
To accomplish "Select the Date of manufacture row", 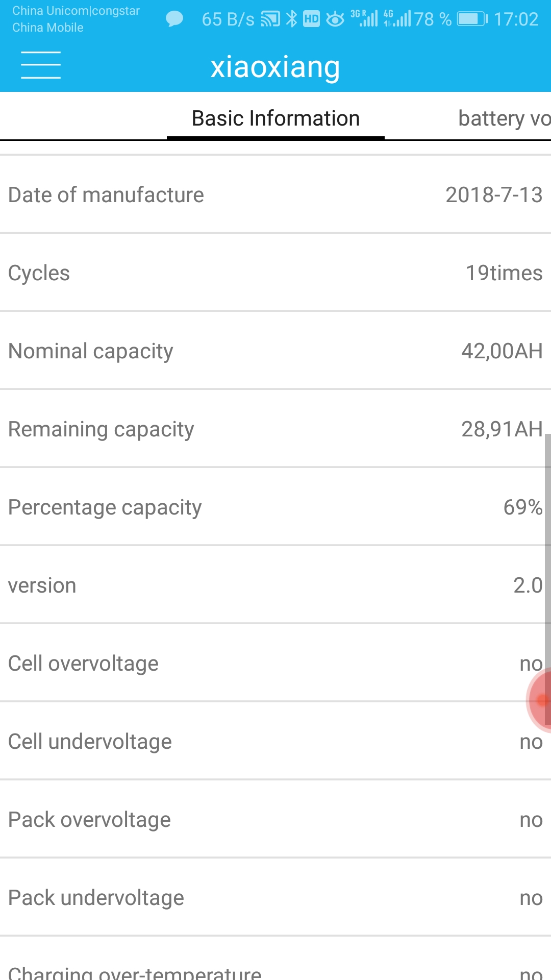I will pyautogui.click(x=275, y=195).
